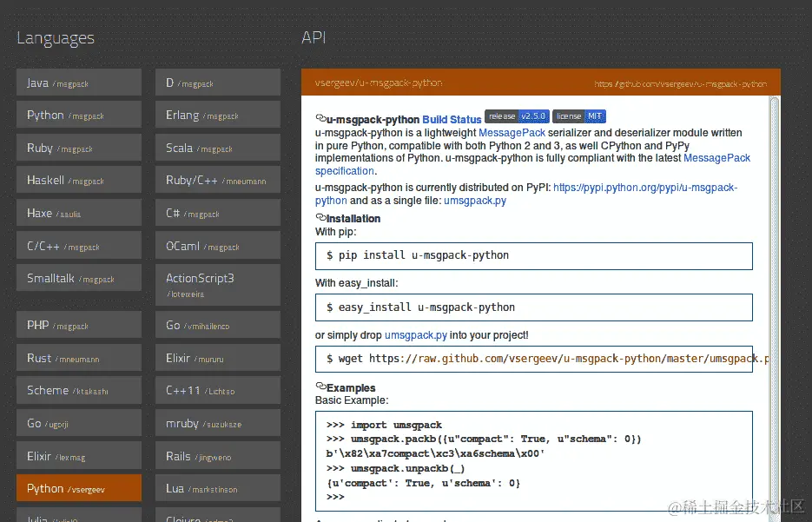Open the Haxe /aaulia entry
Image resolution: width=812 pixels, height=522 pixels.
79,213
